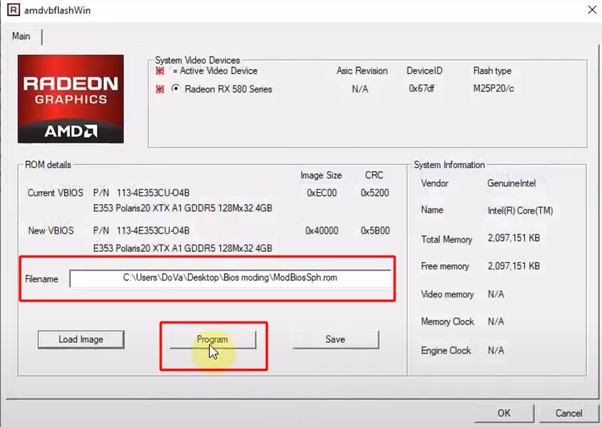
Task: Click the DeviceID value 0x67df
Action: 422,89
